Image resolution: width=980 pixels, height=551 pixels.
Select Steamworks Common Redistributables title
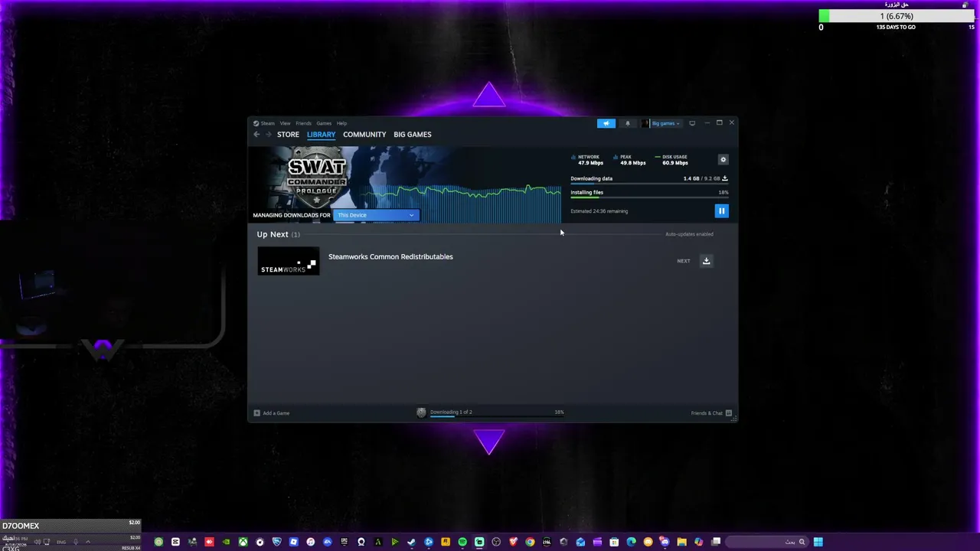pyautogui.click(x=390, y=257)
